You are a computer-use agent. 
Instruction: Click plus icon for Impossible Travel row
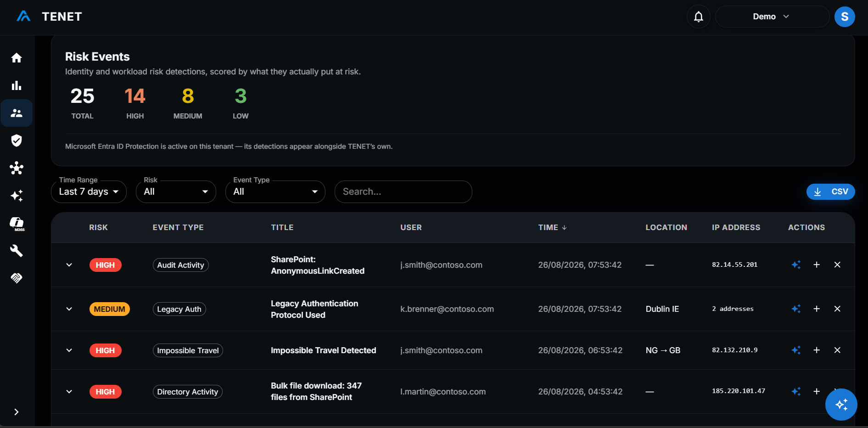[817, 350]
